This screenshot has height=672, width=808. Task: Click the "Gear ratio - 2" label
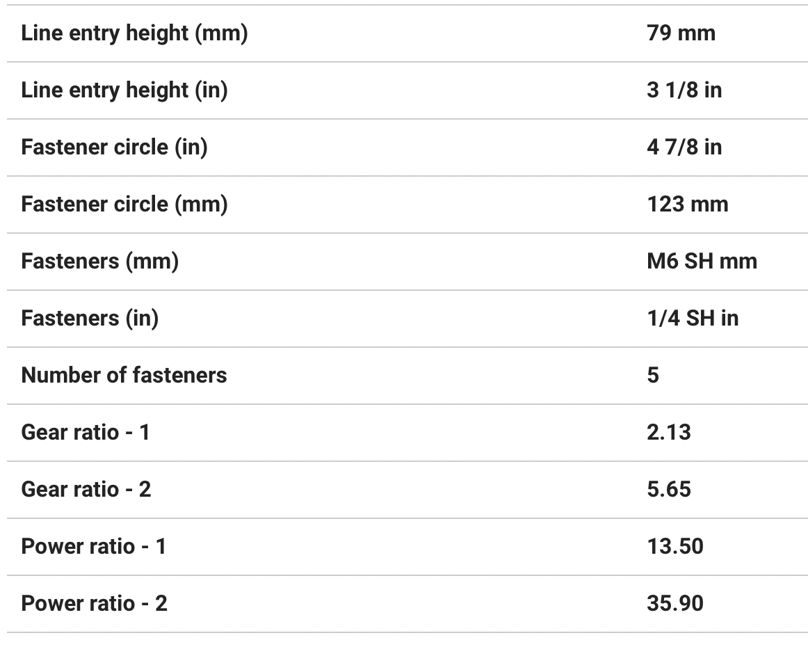86,490
